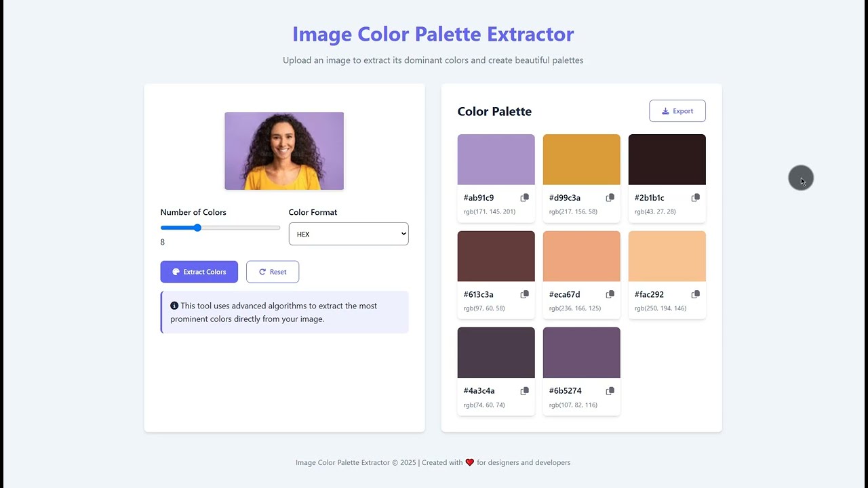Click the rgb(236, 166, 125) value
Image resolution: width=868 pixels, height=488 pixels.
(575, 308)
